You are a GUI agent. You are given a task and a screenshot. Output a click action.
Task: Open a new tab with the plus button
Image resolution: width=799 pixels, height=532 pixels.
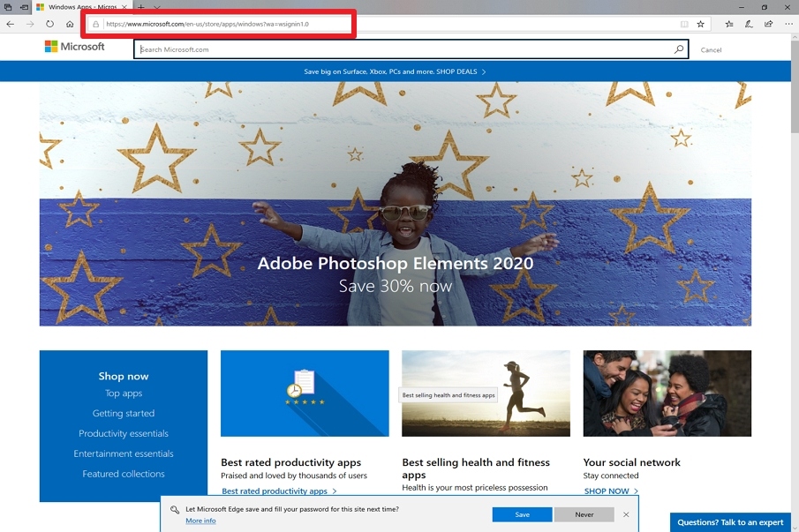141,7
